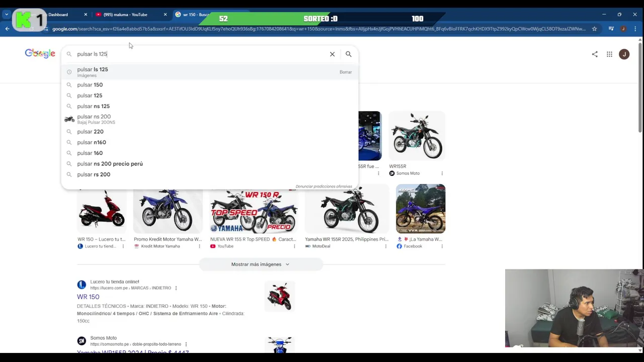Image resolution: width=644 pixels, height=362 pixels.
Task: Click Denunciar predicciones ofensivas link
Action: [x=324, y=187]
